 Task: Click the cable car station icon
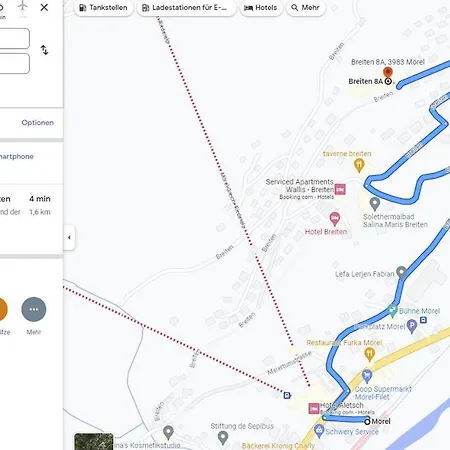287,395
